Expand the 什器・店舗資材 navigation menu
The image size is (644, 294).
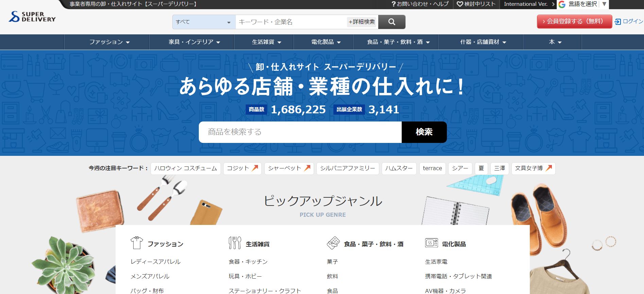[480, 42]
